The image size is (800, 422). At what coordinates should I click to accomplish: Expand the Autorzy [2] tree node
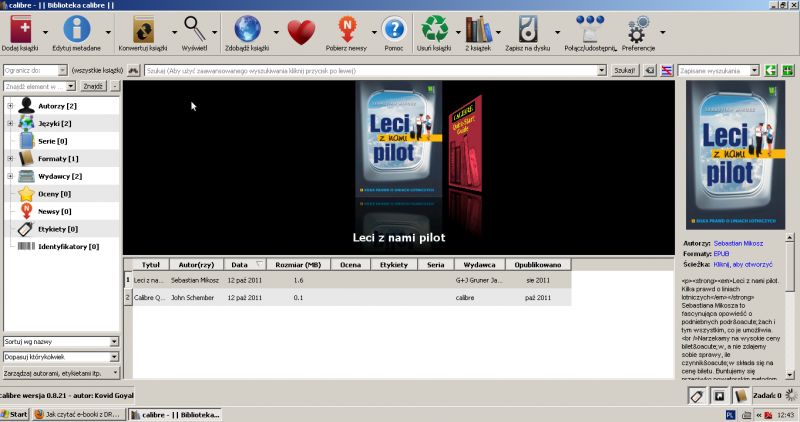(x=10, y=106)
